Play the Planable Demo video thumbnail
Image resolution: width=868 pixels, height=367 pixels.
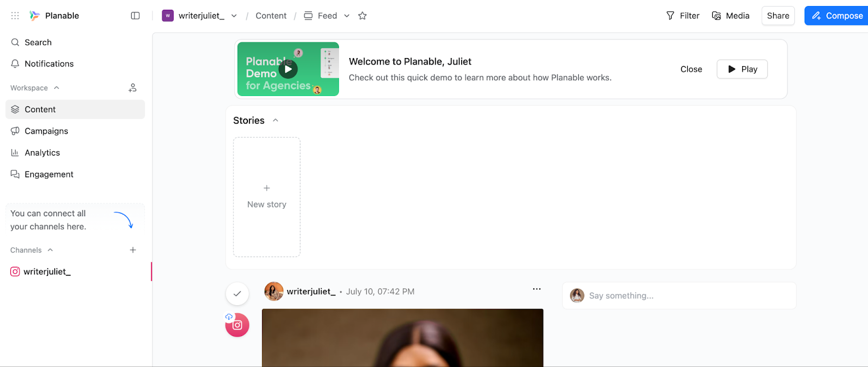[288, 69]
